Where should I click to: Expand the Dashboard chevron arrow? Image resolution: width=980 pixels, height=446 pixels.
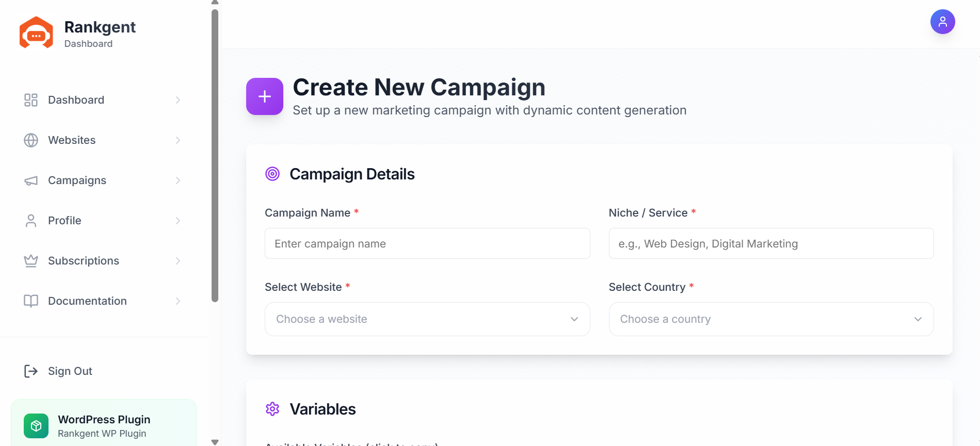pos(178,100)
